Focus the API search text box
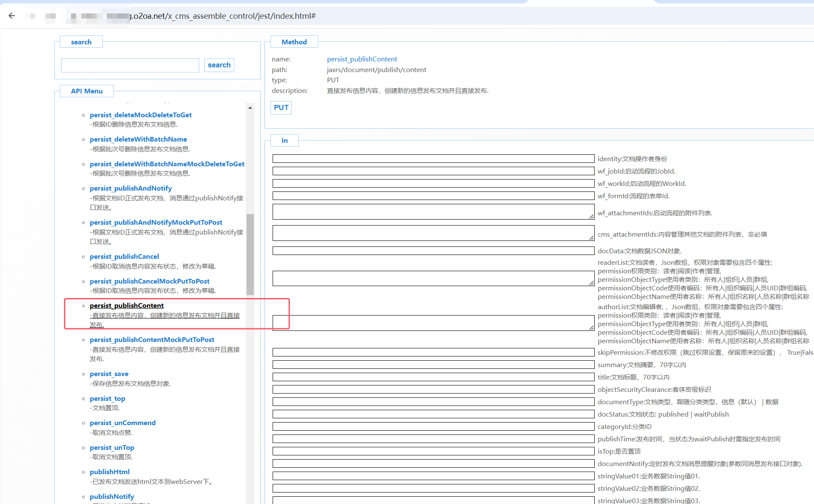The height and width of the screenshot is (504, 814). coord(130,65)
